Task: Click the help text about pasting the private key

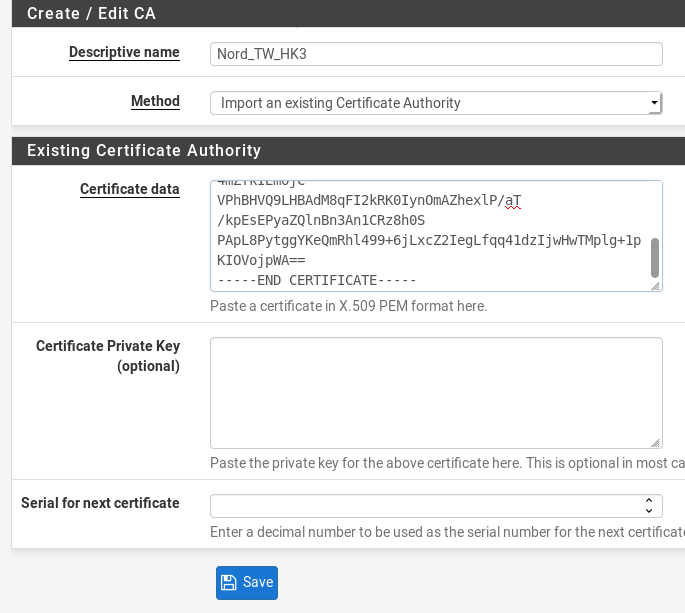Action: pos(447,463)
